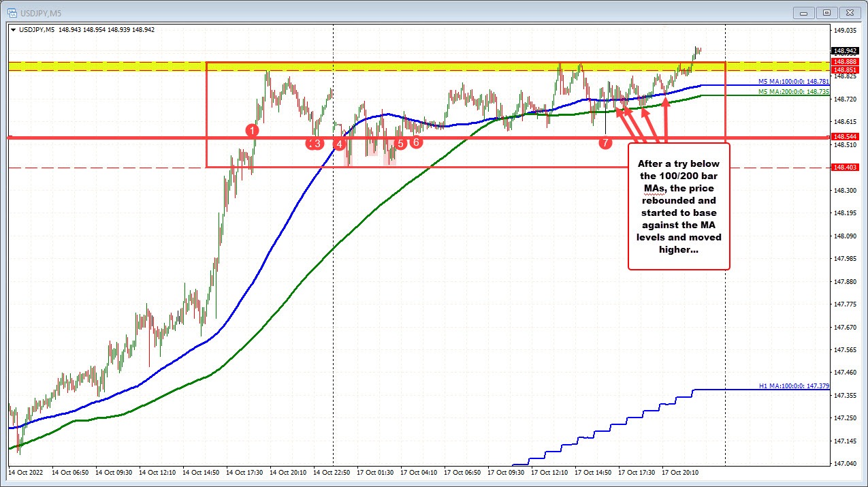Click the 147.355 price scale value
The image size is (868, 487).
845,395
